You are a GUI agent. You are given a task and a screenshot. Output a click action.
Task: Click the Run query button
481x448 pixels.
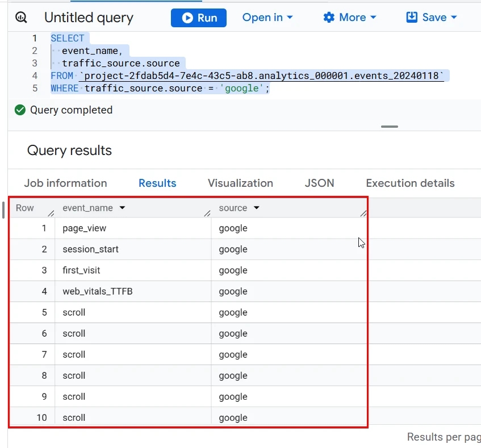pyautogui.click(x=199, y=18)
